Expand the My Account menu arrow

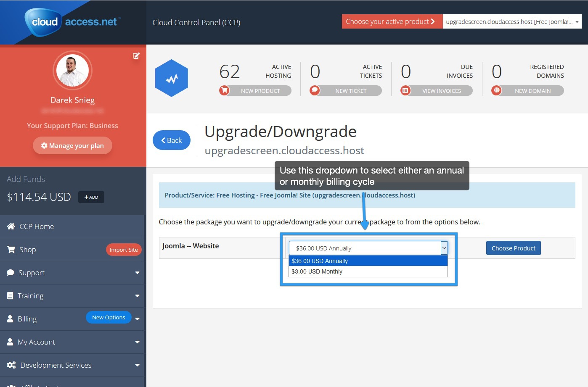tap(137, 342)
